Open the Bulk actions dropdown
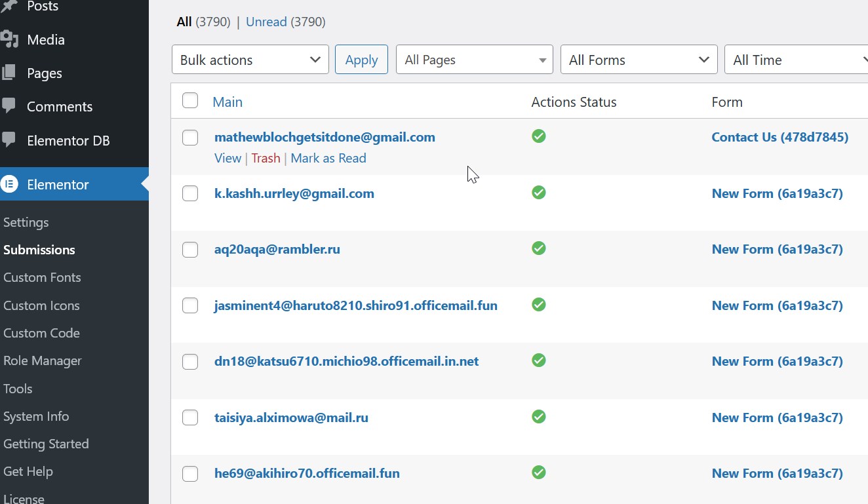 tap(250, 60)
